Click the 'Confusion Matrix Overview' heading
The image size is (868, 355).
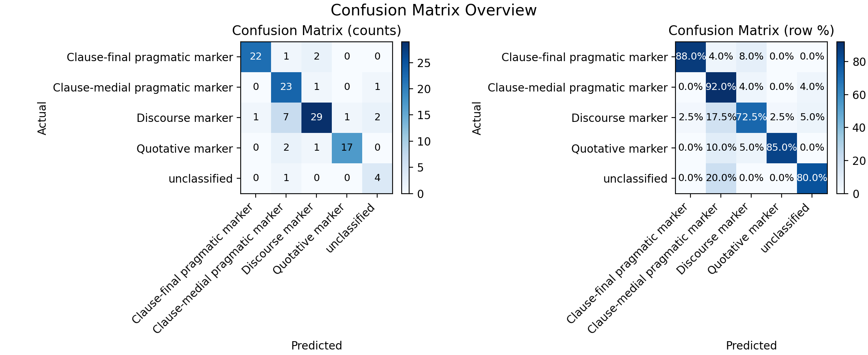click(434, 10)
